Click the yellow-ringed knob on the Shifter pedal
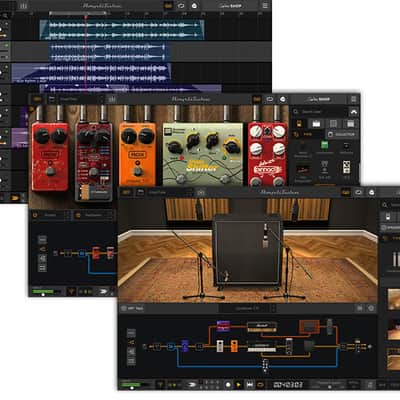The image size is (400, 400). click(231, 147)
